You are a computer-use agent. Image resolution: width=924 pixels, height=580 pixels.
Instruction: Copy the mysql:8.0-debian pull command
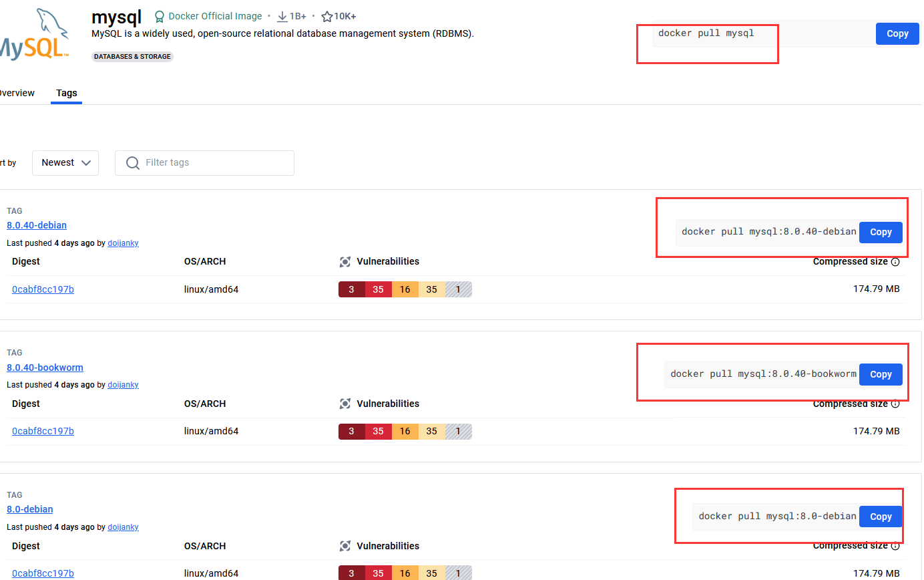click(880, 517)
